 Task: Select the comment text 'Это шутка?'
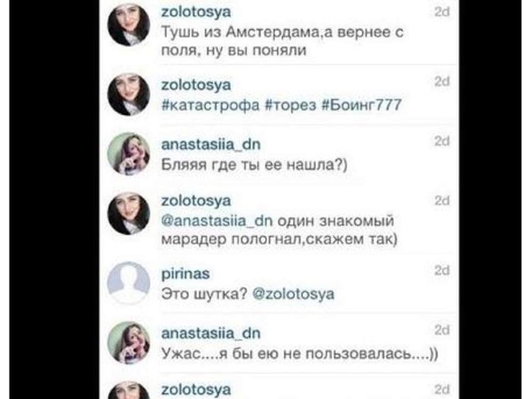pos(204,294)
